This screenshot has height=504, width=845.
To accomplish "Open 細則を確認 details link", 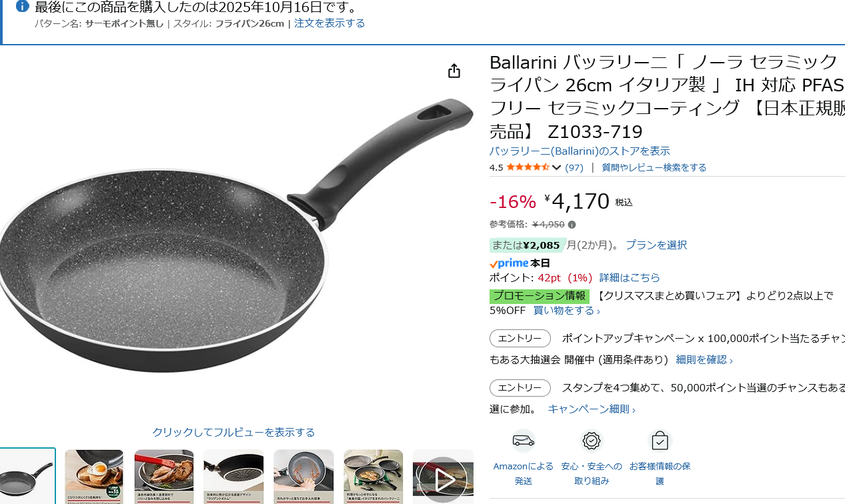I will [x=704, y=359].
